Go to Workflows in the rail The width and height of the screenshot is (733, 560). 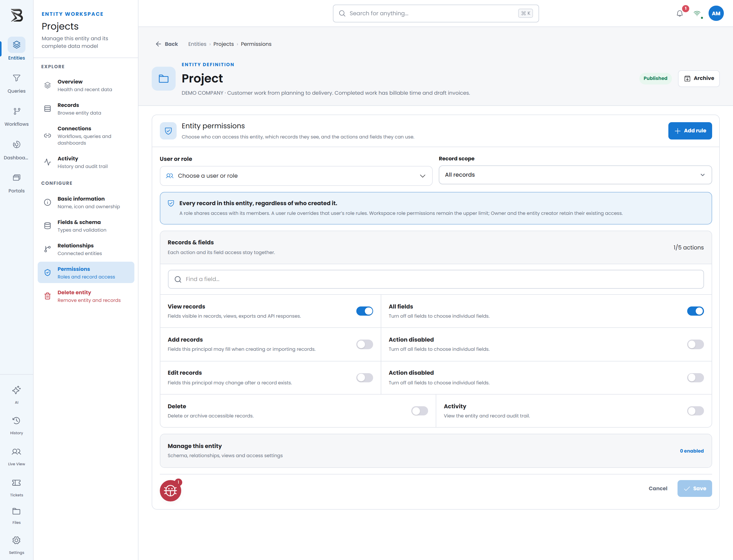coord(16,116)
